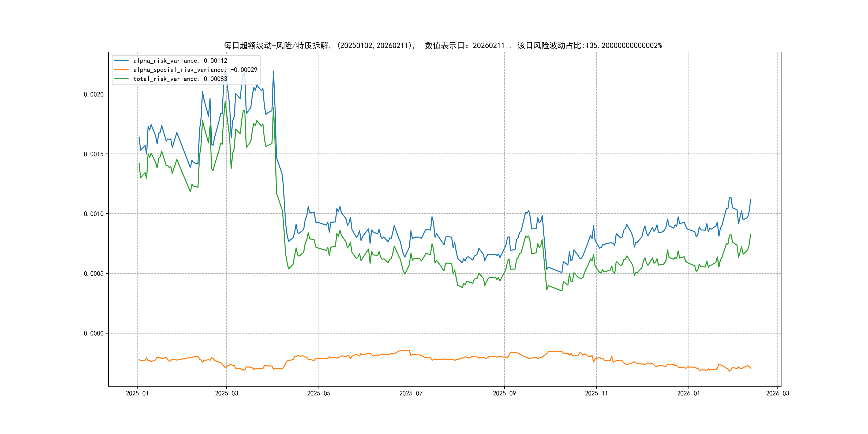Click the chart title text

[x=443, y=46]
